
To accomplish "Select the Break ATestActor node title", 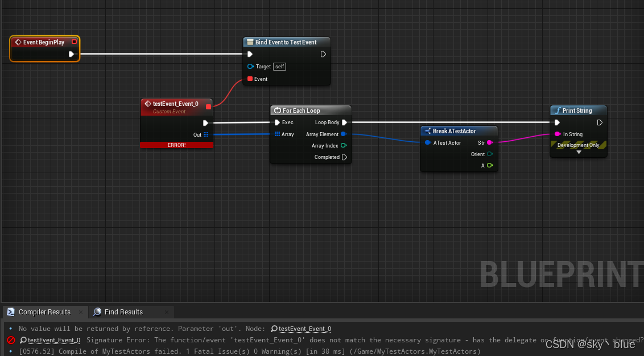I will pyautogui.click(x=454, y=131).
